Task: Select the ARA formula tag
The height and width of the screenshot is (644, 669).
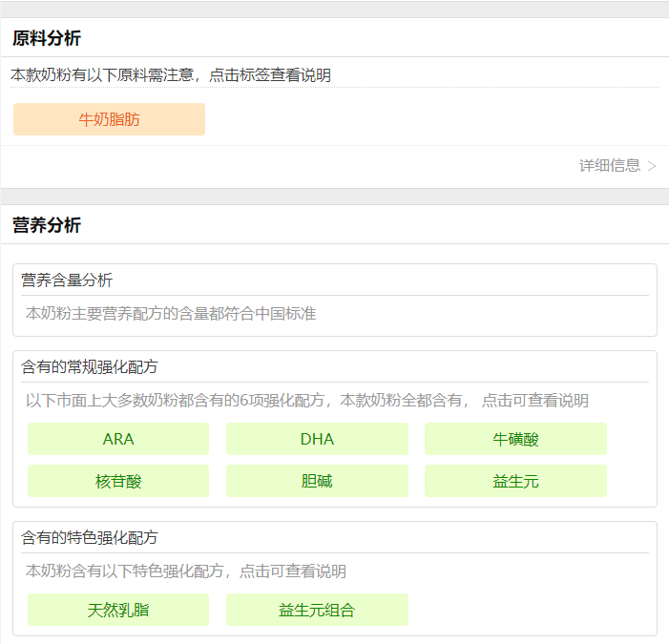Action: (118, 439)
